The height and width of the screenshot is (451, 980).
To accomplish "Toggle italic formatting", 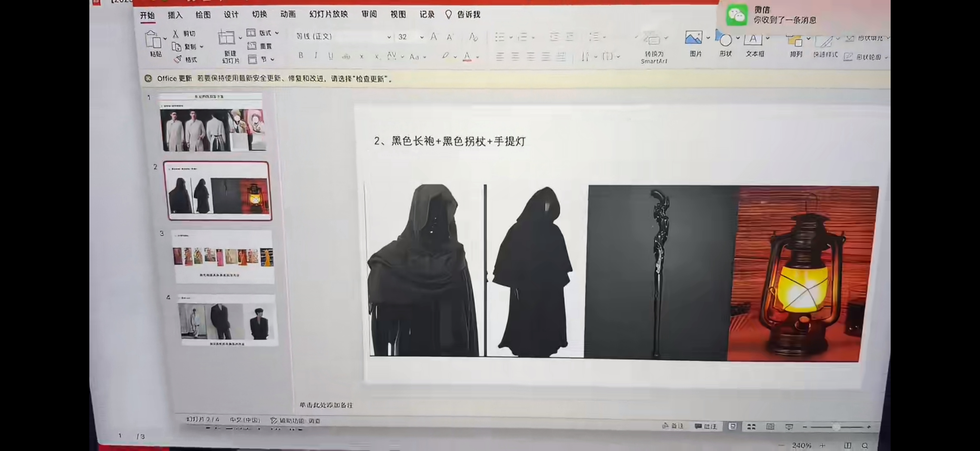I will click(316, 56).
